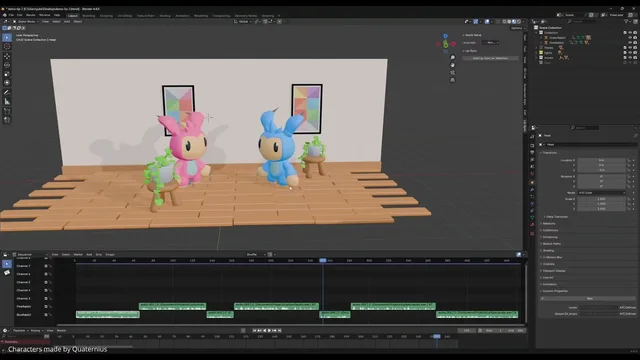
Task: Open the Object properties tab icon
Action: coord(532,182)
